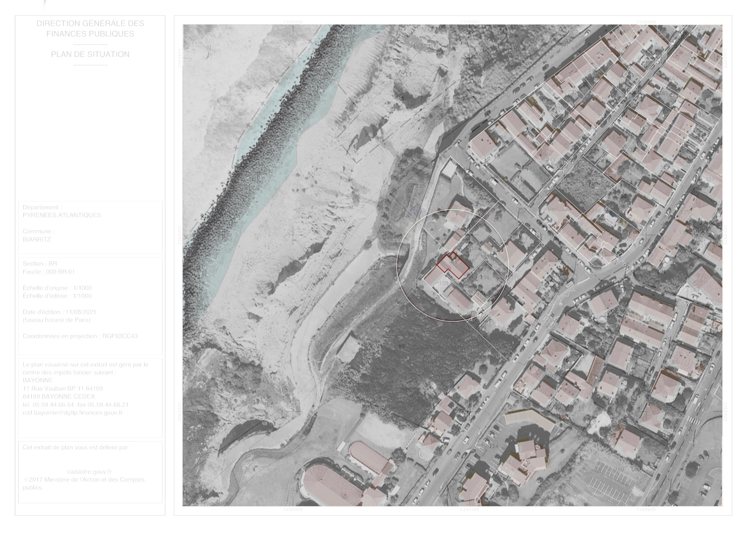
Task: Click parcel number 106 on map
Action: pos(485,278)
